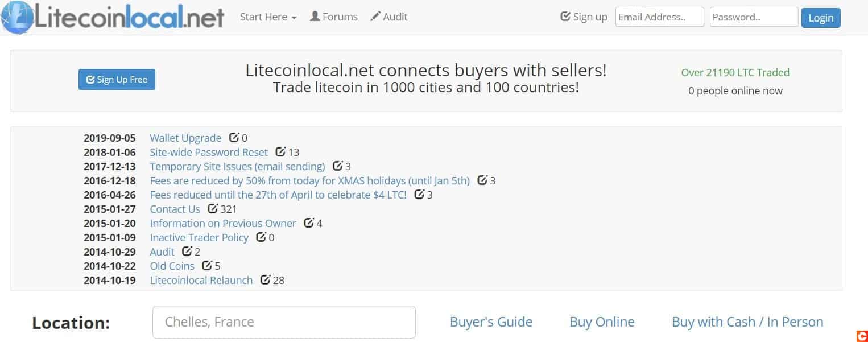
Task: Click the small orange icon in the bottom-right corner
Action: (x=862, y=336)
